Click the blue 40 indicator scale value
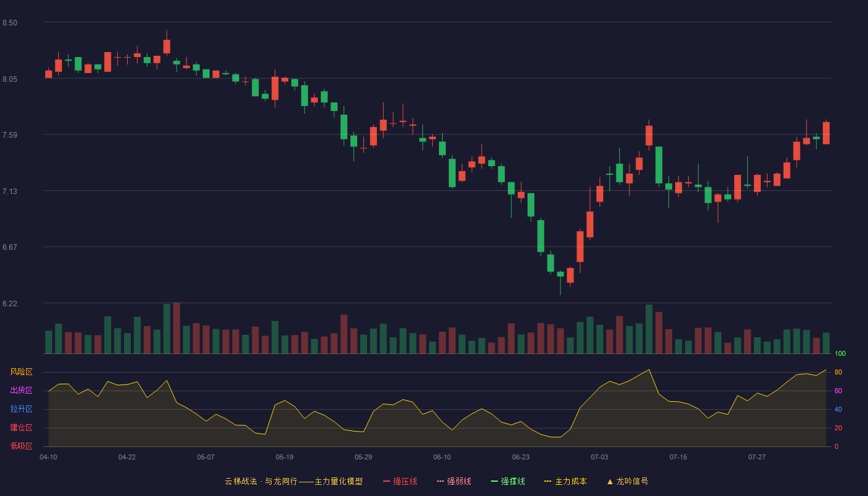Viewport: 868px width, 496px height. (838, 409)
